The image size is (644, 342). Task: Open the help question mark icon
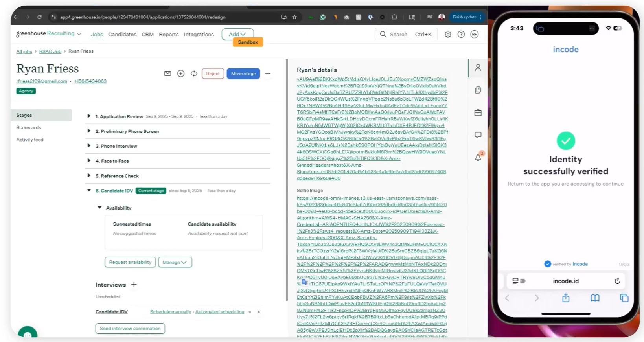click(461, 34)
